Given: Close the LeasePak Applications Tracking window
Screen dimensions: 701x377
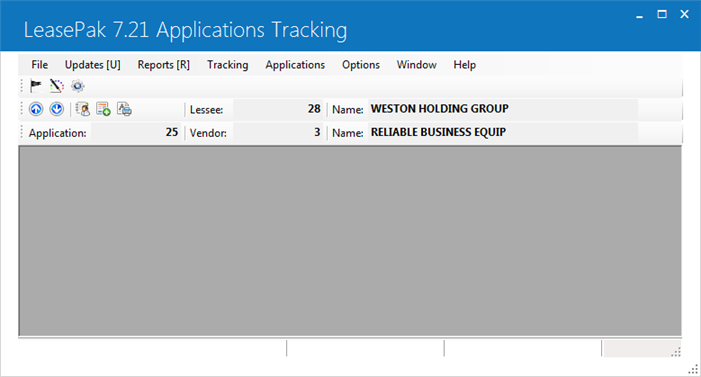Looking at the screenshot, I should pyautogui.click(x=684, y=14).
